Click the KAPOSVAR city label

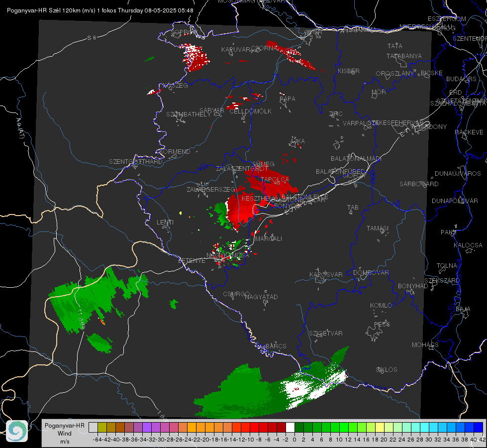[x=326, y=274]
